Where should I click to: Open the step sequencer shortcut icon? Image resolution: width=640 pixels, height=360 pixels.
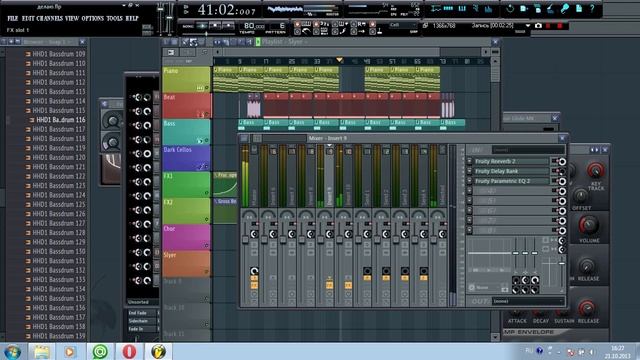point(449,9)
